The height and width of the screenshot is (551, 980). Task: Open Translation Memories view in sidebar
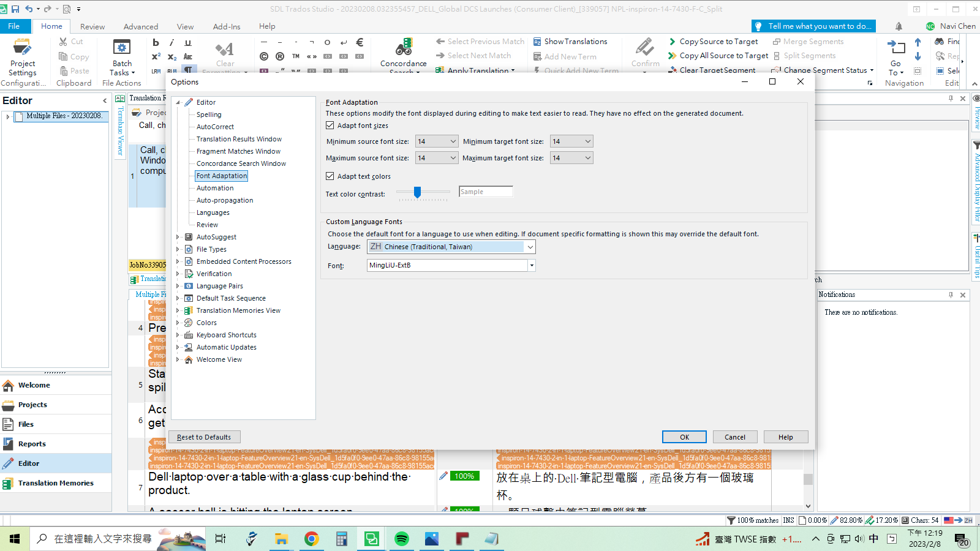coord(56,483)
